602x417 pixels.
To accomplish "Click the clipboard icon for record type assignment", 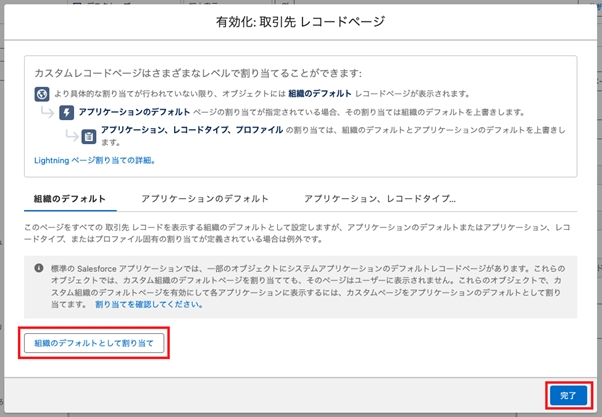I will (x=88, y=135).
